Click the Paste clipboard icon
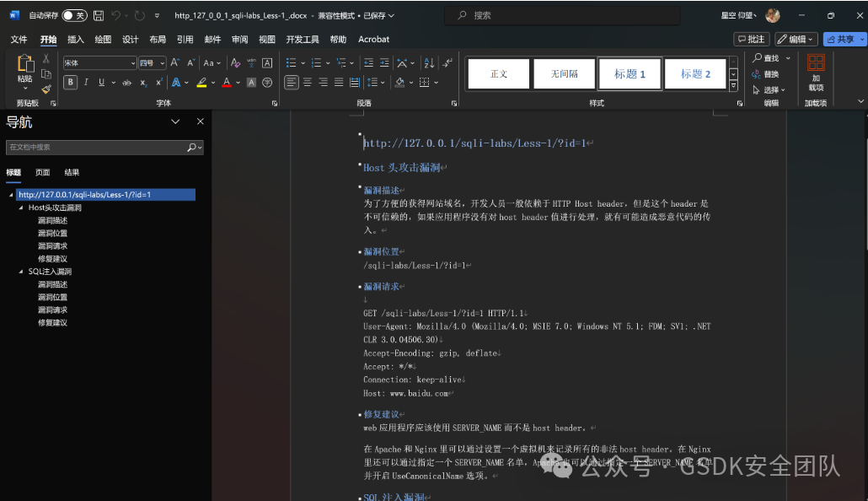 [x=25, y=64]
